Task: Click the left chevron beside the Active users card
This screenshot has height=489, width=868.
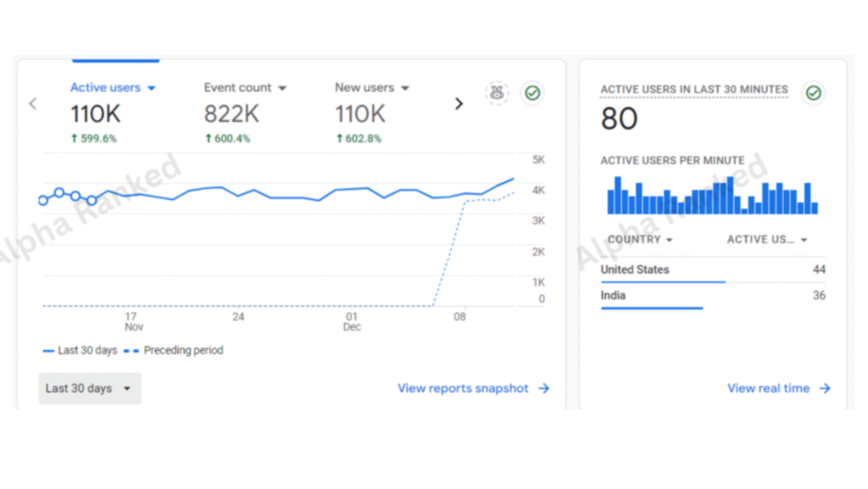Action: click(x=32, y=103)
